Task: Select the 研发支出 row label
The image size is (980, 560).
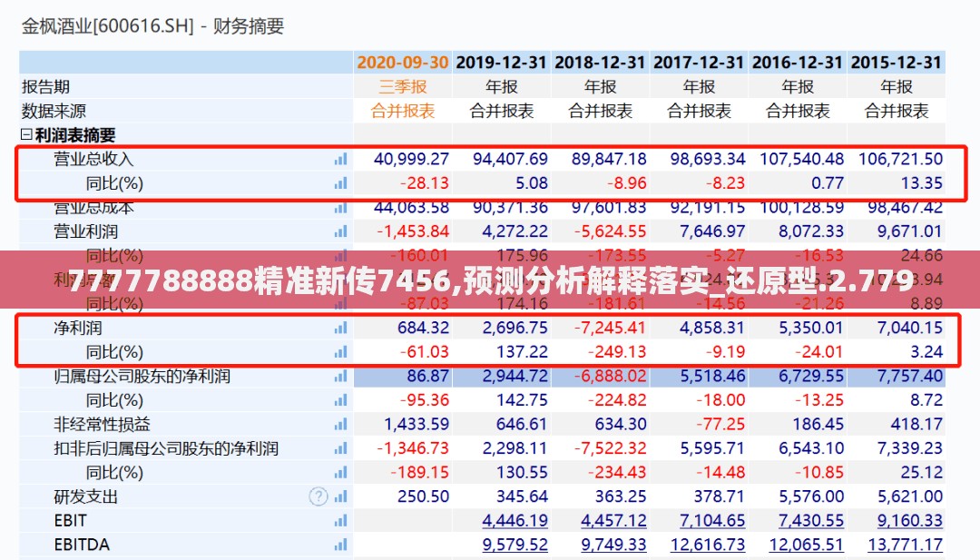Action: [x=85, y=496]
